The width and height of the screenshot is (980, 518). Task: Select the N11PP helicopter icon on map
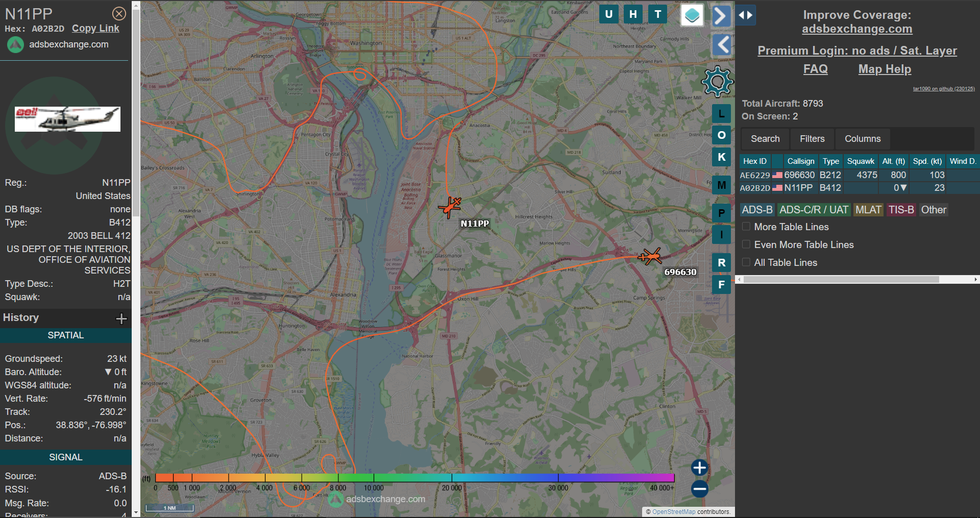[450, 207]
